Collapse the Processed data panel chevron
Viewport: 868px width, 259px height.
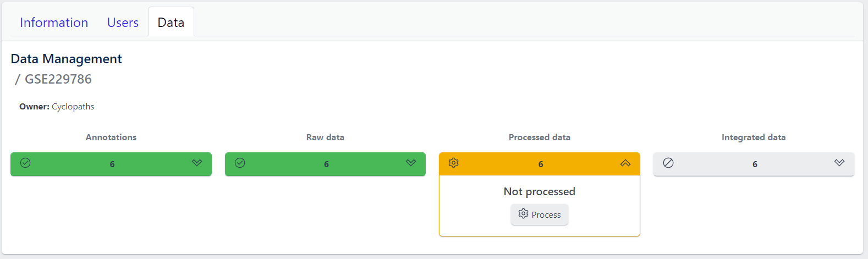[625, 163]
